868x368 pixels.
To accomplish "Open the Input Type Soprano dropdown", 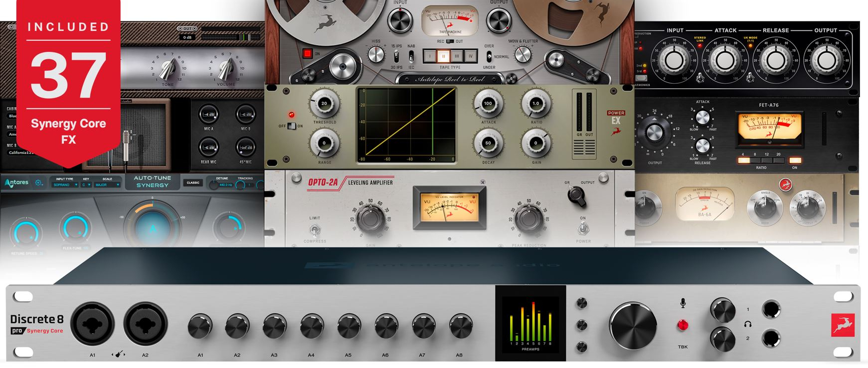I will pos(65,185).
